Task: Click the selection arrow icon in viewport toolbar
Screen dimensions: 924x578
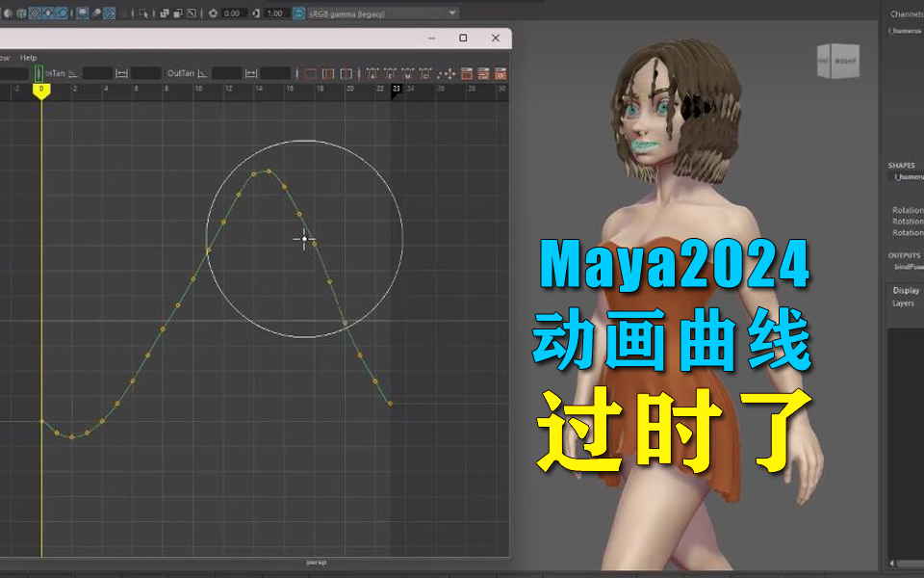Action: click(143, 13)
